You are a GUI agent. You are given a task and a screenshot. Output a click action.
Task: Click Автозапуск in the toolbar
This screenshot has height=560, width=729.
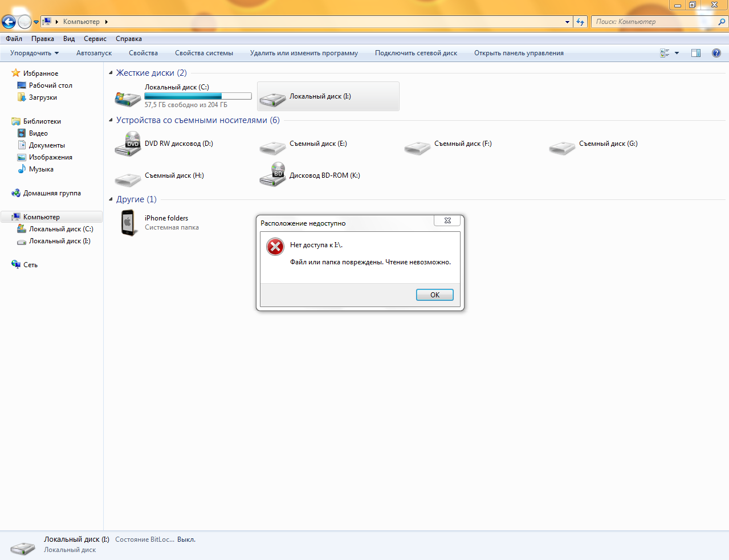pos(94,53)
